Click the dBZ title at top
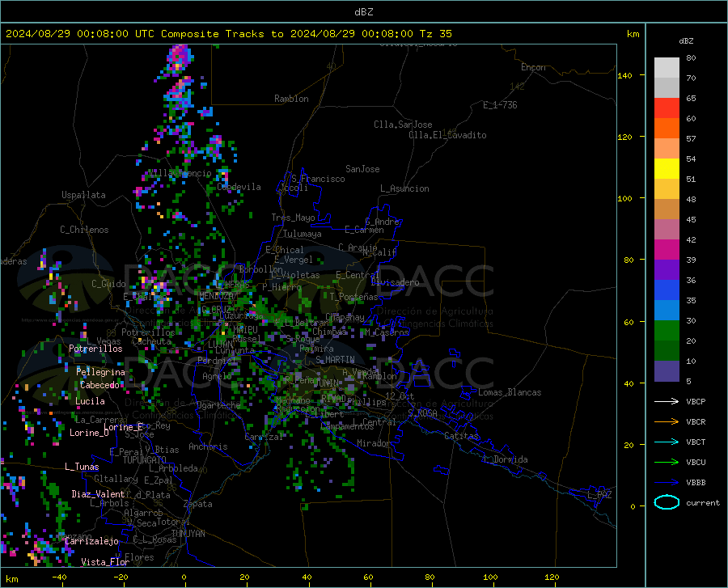Image resolution: width=728 pixels, height=588 pixels. pyautogui.click(x=363, y=12)
